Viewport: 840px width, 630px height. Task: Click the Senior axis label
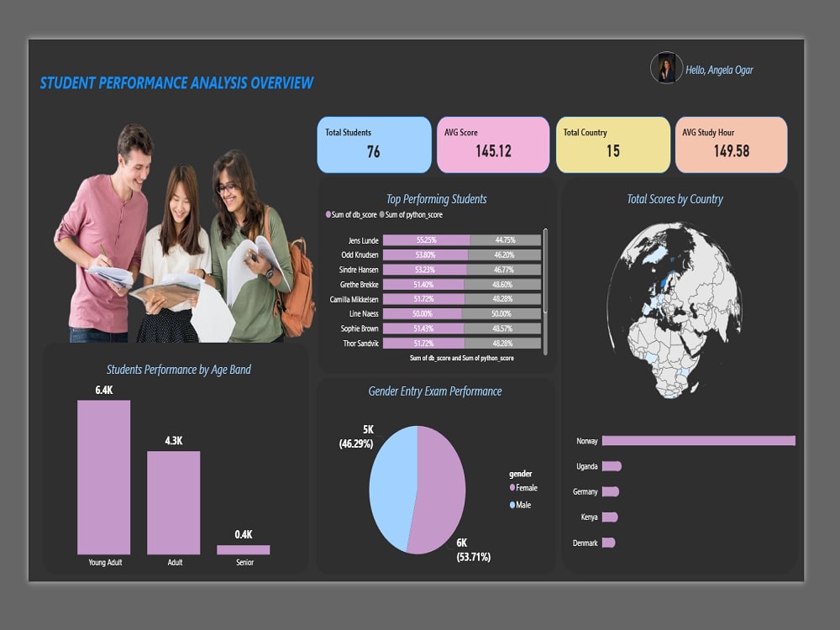(244, 563)
